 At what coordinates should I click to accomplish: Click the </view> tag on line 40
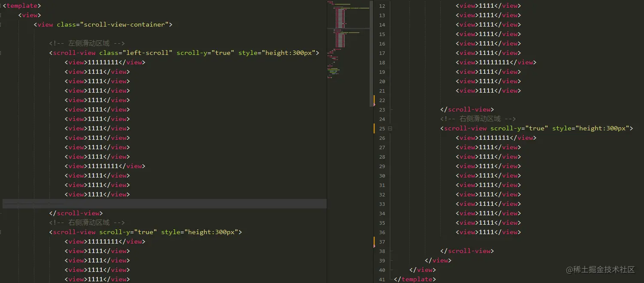pyautogui.click(x=422, y=270)
